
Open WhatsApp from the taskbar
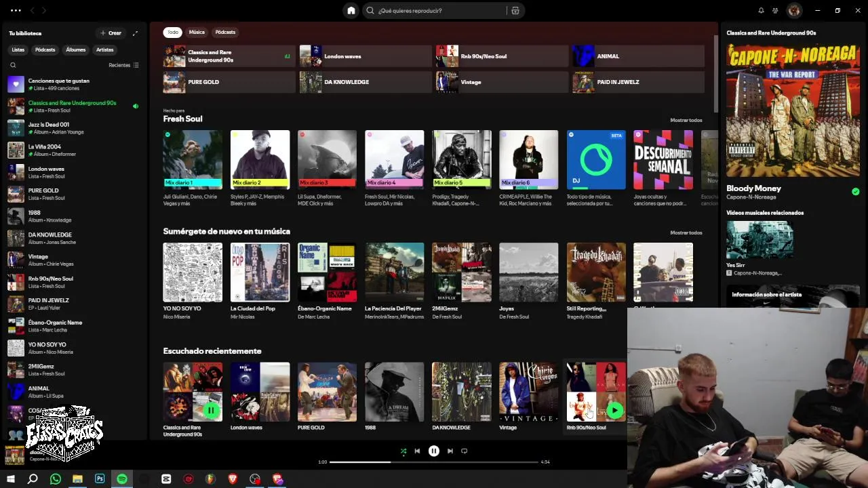tap(56, 479)
